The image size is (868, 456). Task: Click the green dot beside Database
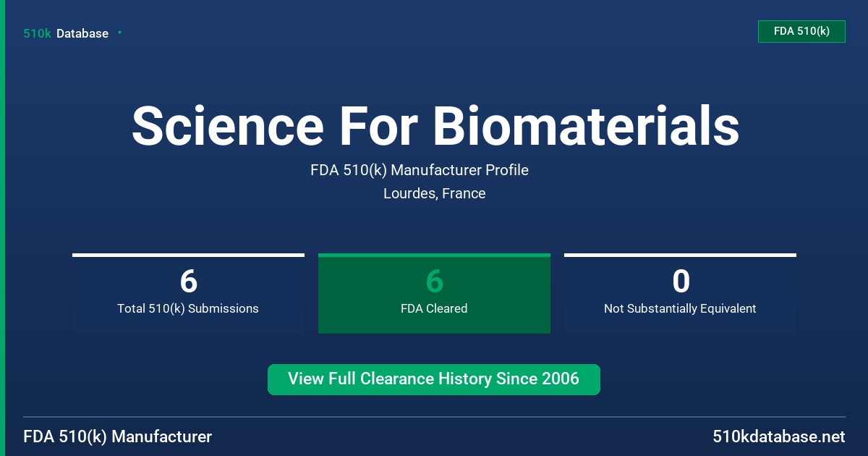pos(119,33)
